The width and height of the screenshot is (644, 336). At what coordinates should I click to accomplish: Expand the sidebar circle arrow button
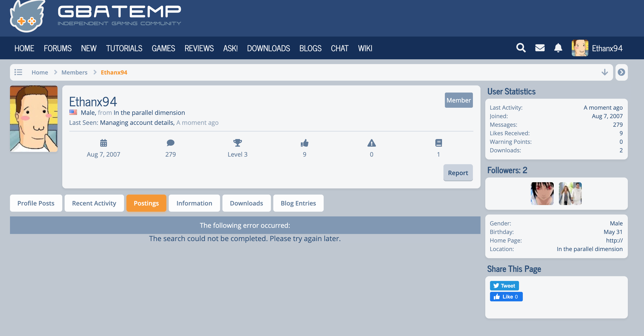(621, 72)
